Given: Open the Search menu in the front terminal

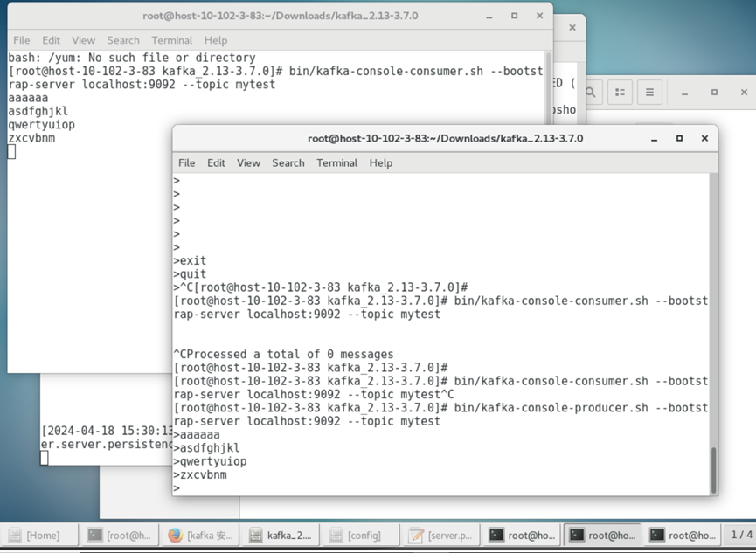Looking at the screenshot, I should pyautogui.click(x=288, y=163).
